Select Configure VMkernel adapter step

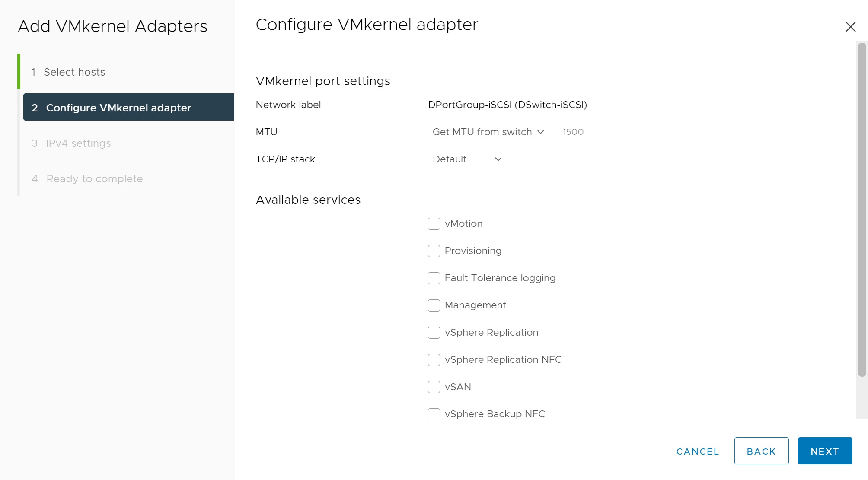click(118, 108)
